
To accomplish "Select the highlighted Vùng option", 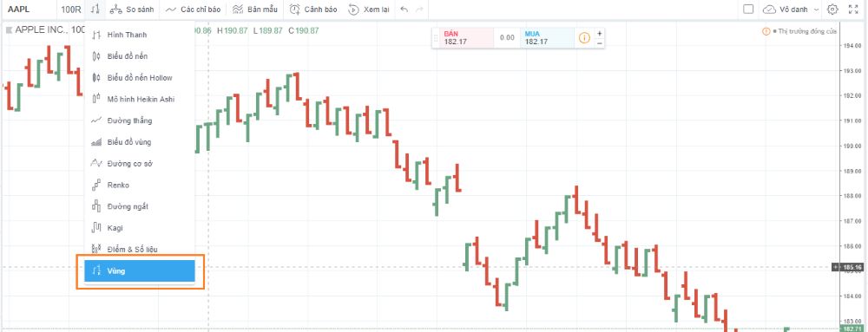I will click(140, 271).
